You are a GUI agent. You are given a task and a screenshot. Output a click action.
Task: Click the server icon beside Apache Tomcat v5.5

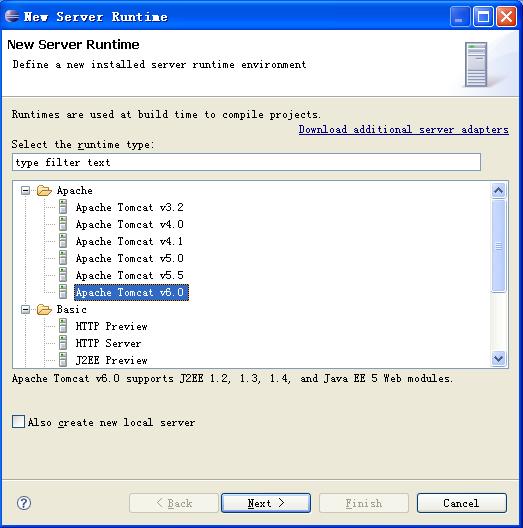click(x=63, y=275)
